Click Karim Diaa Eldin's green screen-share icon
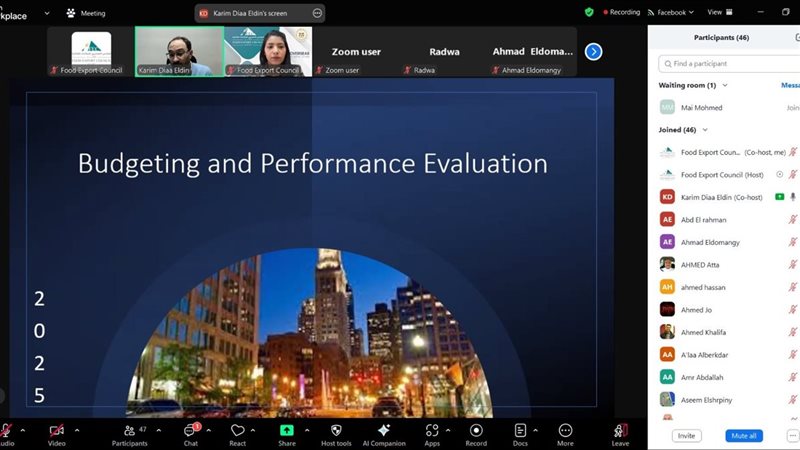800x450 pixels. click(x=780, y=197)
